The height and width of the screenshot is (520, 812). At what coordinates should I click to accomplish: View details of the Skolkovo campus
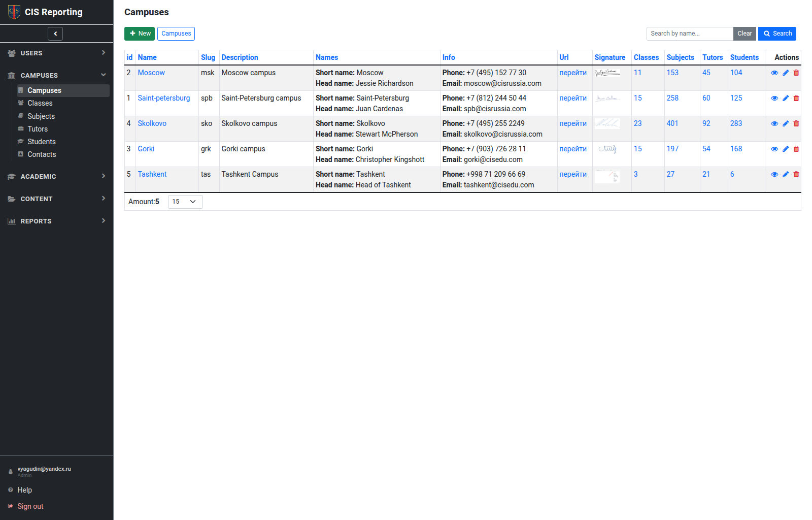pos(774,123)
